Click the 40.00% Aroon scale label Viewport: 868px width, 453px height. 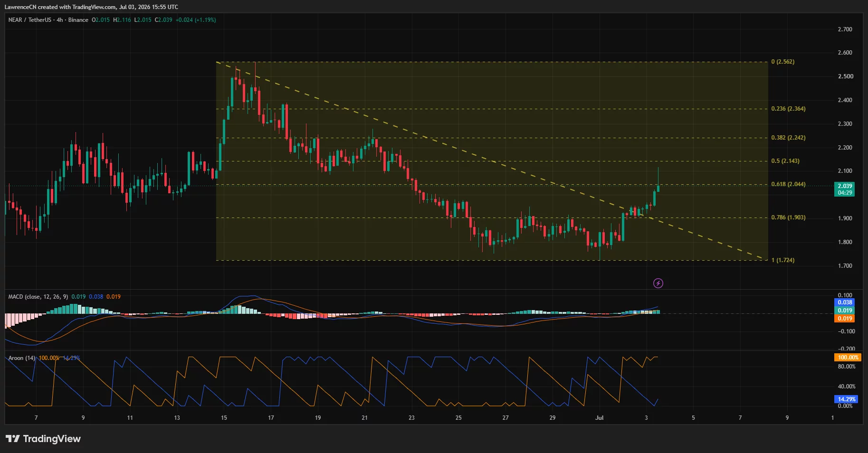tap(847, 387)
